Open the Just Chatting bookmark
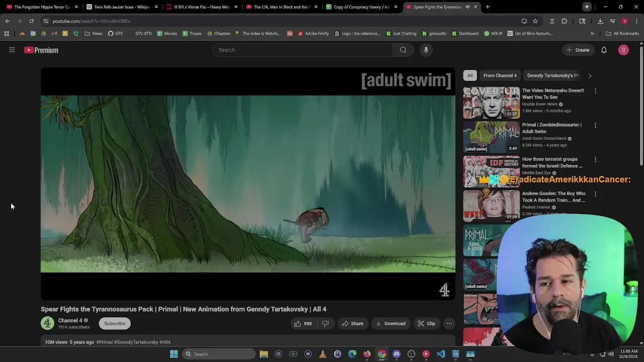Screen dimensions: 644x362 tap(401, 33)
